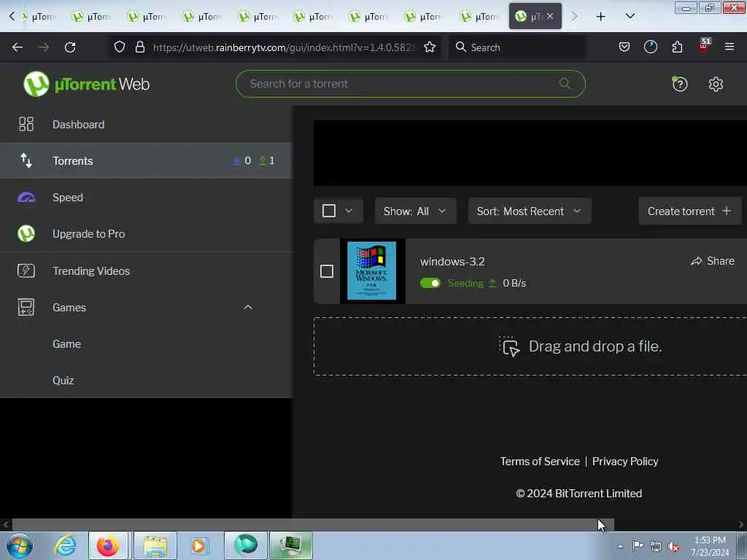Open the Terms of Service link
Image resolution: width=747 pixels, height=560 pixels.
click(540, 461)
